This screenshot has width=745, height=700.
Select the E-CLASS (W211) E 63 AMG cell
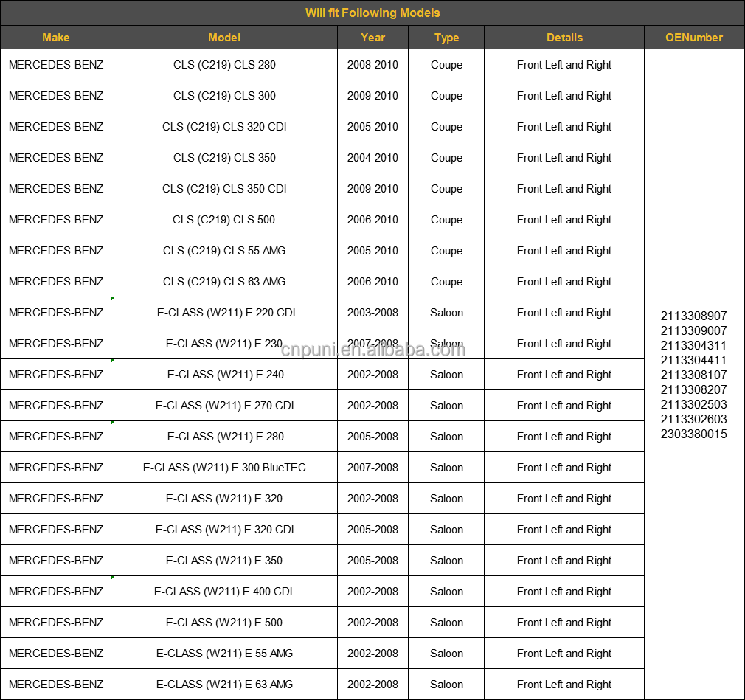coord(224,685)
